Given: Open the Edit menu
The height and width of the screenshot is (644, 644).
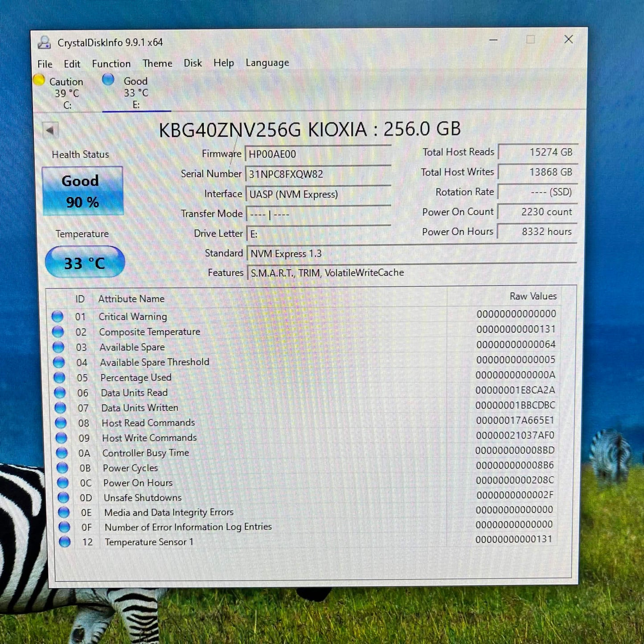Looking at the screenshot, I should point(72,64).
